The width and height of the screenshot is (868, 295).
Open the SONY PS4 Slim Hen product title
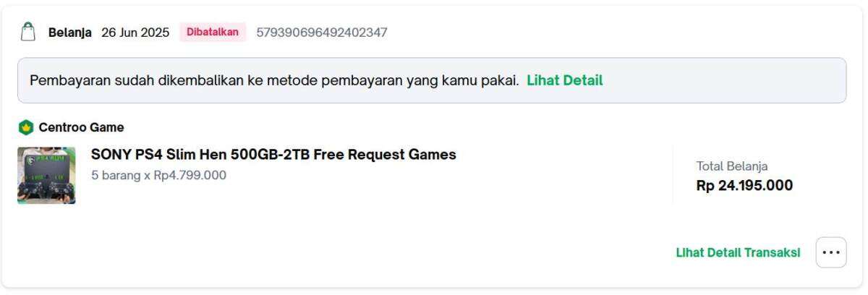point(273,154)
